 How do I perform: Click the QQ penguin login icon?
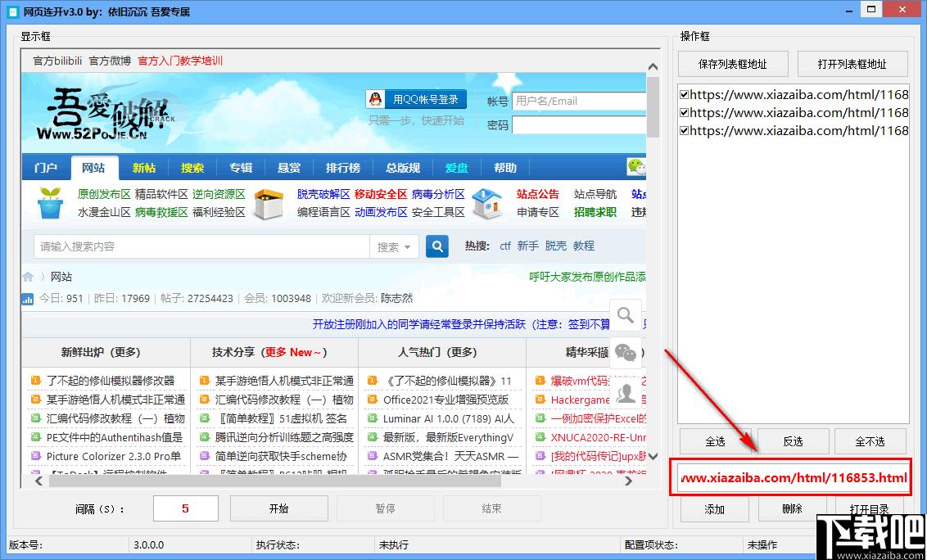pyautogui.click(x=375, y=99)
